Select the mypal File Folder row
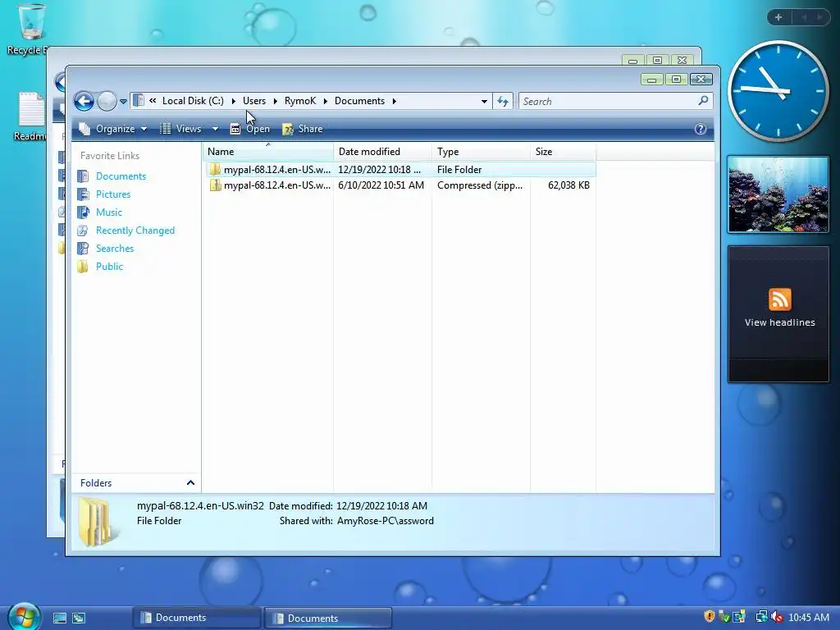This screenshot has height=630, width=840. click(x=400, y=170)
